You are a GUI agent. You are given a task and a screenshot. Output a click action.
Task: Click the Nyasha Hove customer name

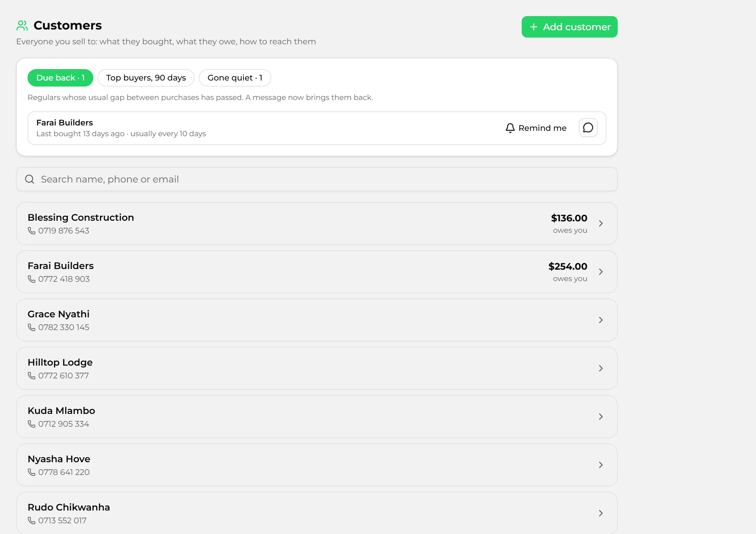[59, 459]
